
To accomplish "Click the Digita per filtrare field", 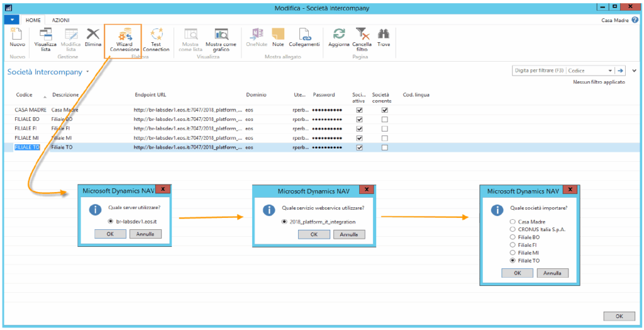I will click(x=539, y=71).
